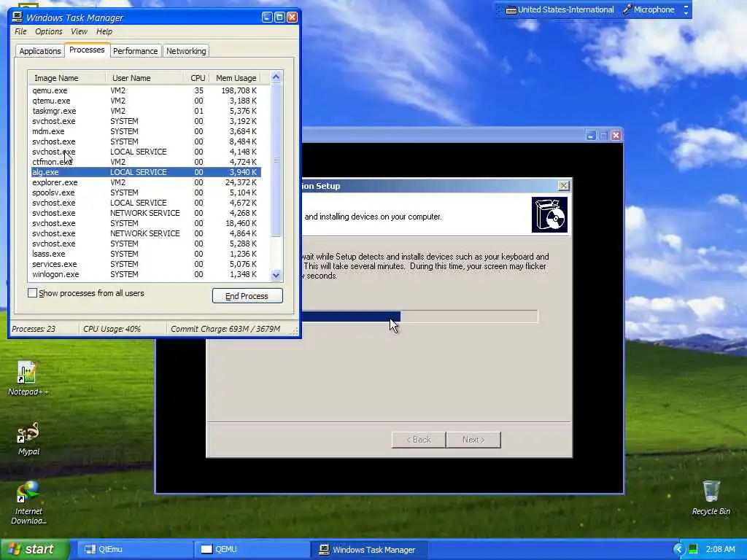This screenshot has width=747, height=560.
Task: Select the winlogon.exe process row
Action: point(145,274)
